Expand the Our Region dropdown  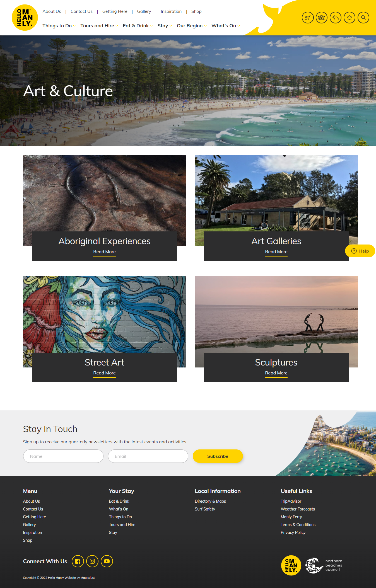192,26
